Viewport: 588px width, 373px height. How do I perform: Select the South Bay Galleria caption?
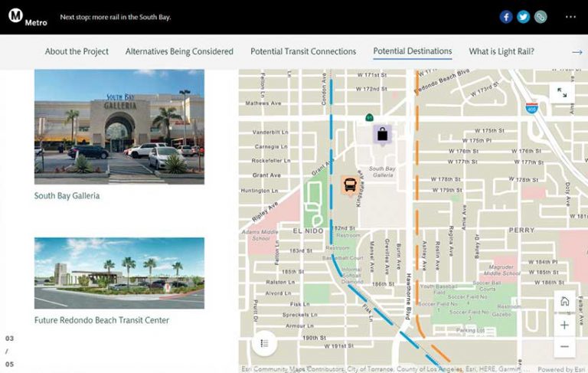(x=67, y=196)
